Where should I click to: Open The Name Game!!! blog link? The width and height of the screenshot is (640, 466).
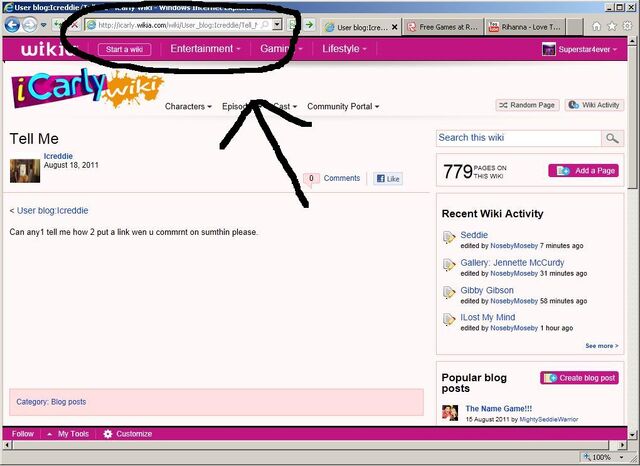coord(498,408)
